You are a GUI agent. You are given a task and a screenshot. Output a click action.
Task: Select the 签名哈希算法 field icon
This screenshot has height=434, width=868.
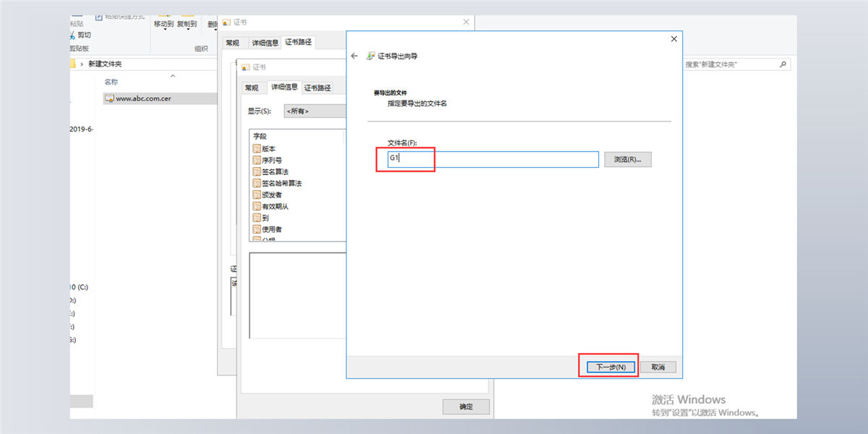(257, 183)
